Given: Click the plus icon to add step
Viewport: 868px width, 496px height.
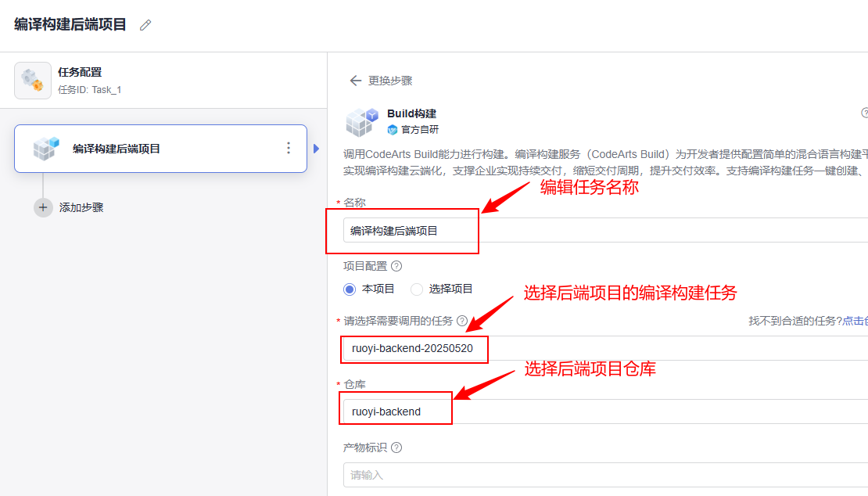Looking at the screenshot, I should 43,207.
